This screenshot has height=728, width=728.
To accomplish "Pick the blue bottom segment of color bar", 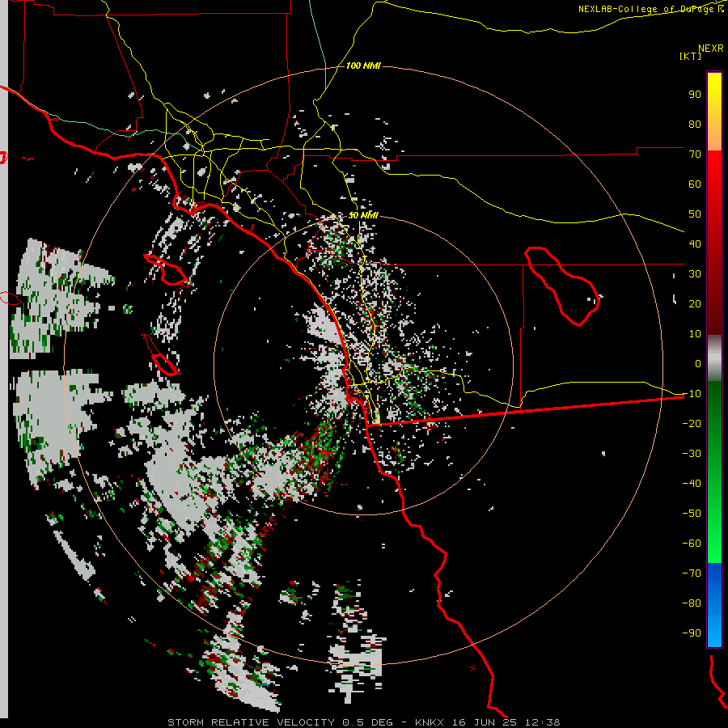I will (714, 605).
